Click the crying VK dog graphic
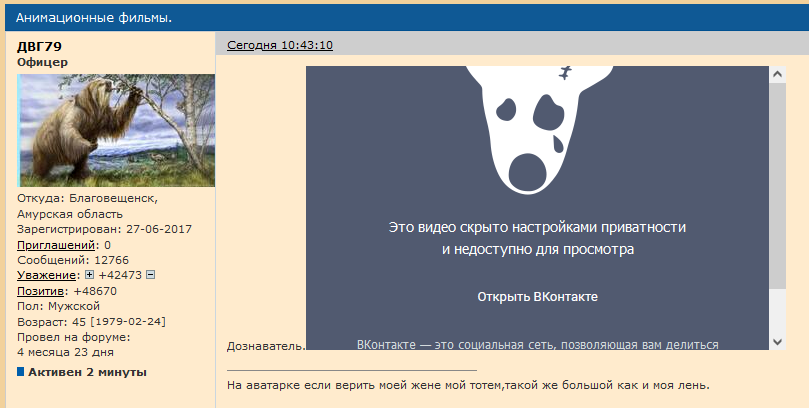 coord(539,130)
